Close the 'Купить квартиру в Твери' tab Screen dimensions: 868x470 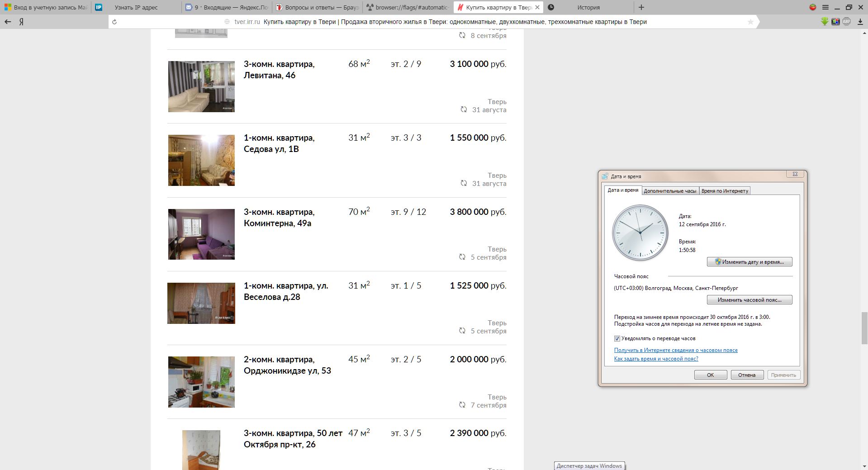(537, 7)
